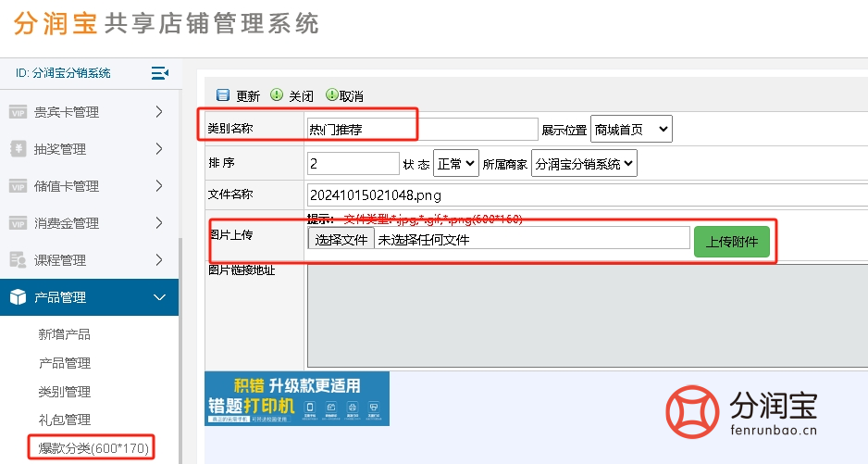The height and width of the screenshot is (464, 868).
Task: Click the icon beside 课程管理
Action: coord(18,260)
